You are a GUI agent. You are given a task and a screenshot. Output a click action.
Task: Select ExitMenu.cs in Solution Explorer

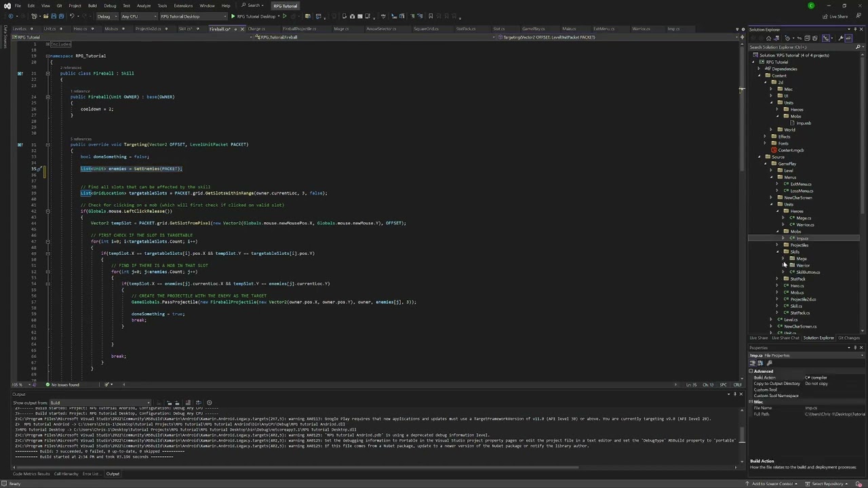click(x=800, y=184)
